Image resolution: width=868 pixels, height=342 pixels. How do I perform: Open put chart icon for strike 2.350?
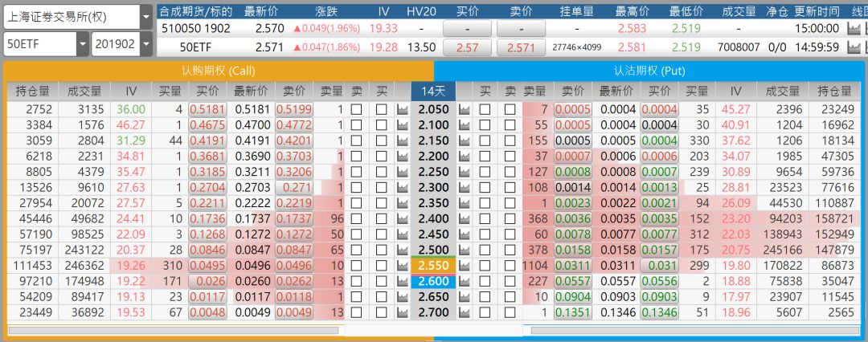click(x=464, y=203)
